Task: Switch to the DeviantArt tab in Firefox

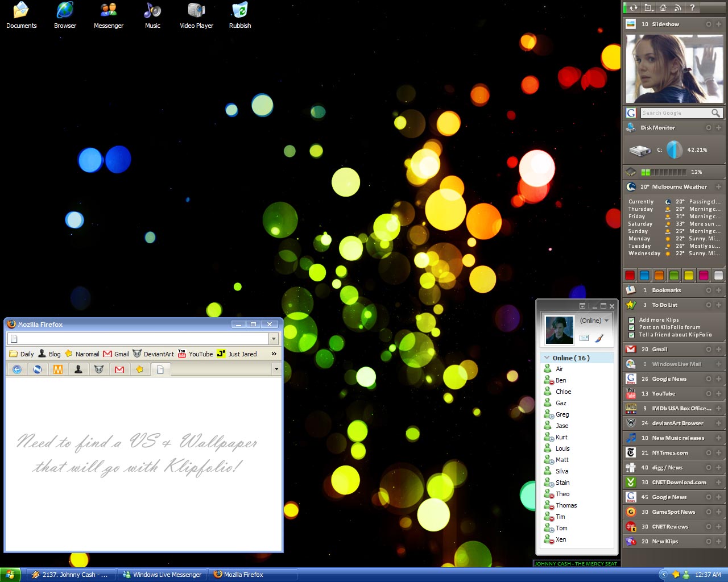Action: (x=98, y=369)
